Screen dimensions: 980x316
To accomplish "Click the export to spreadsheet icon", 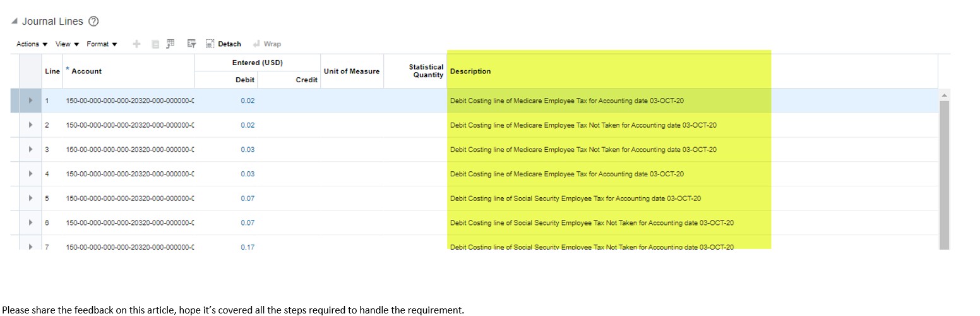I will tap(170, 44).
